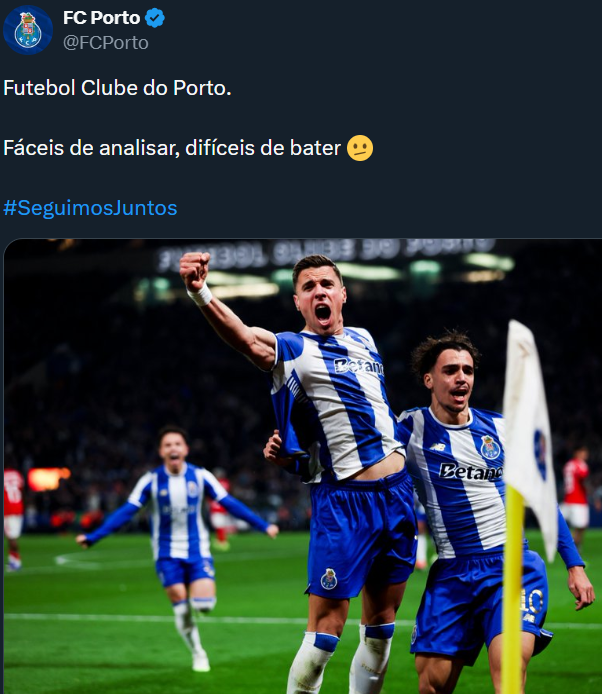
Task: Open the #SeguimosJuntos hashtag
Action: point(90,208)
